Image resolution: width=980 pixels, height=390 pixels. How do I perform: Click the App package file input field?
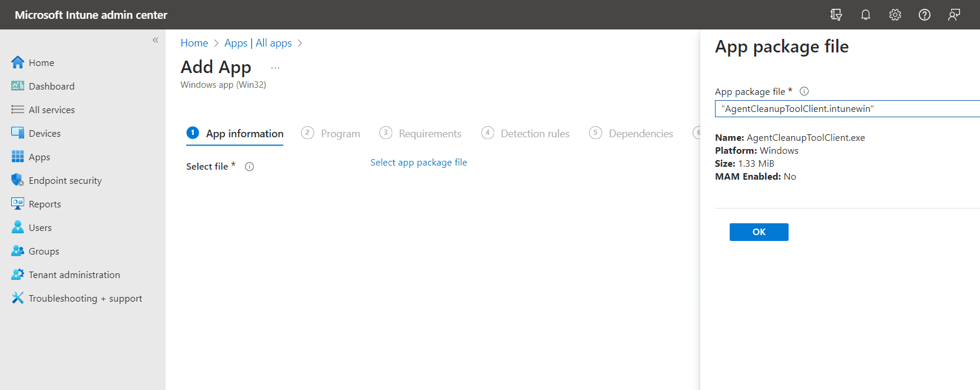pyautogui.click(x=847, y=109)
